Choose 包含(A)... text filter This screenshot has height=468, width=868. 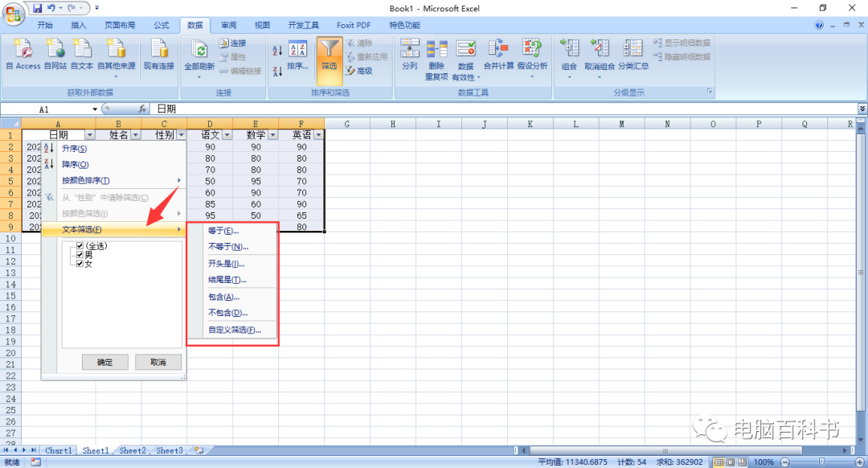[232, 298]
